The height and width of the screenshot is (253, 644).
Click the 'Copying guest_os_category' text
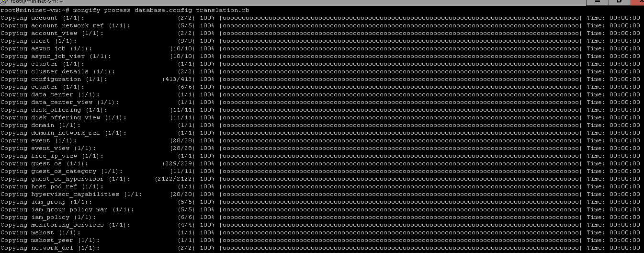62,171
